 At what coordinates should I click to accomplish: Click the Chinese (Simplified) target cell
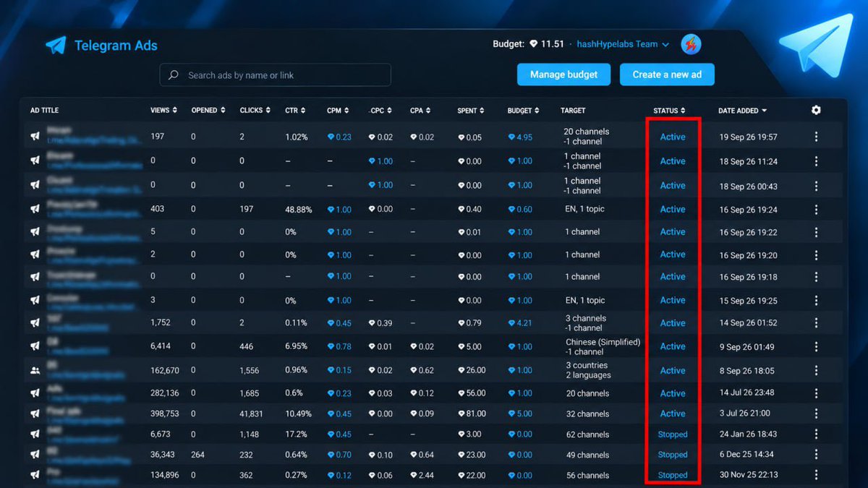603,347
